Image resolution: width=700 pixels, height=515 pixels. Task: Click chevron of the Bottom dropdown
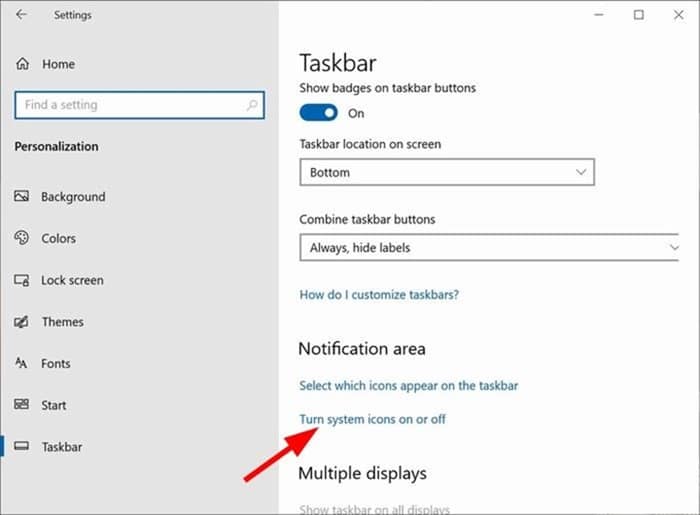click(x=580, y=172)
